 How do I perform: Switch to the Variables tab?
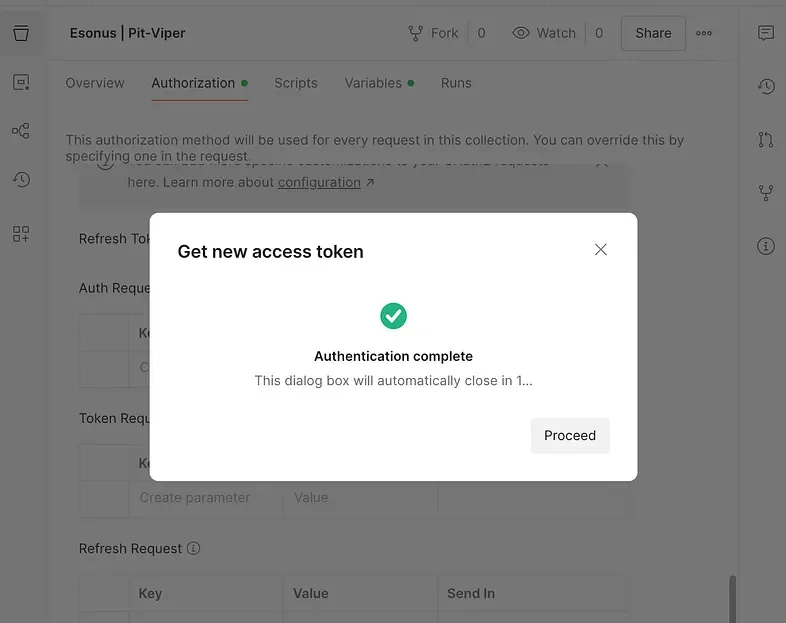tap(373, 83)
